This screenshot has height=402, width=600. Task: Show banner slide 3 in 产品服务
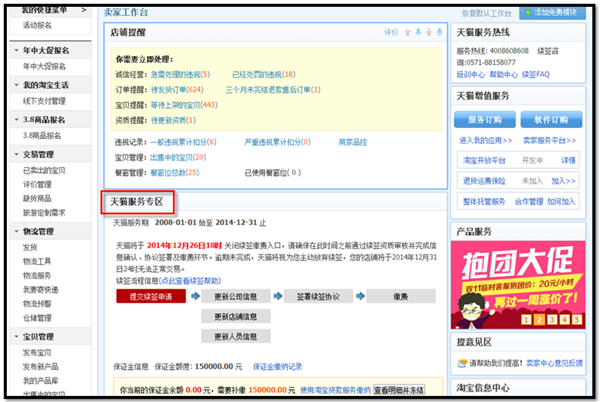point(552,319)
